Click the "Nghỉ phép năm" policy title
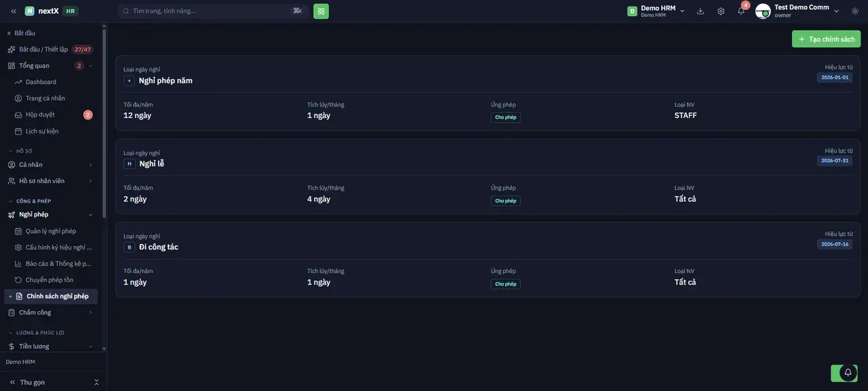The width and height of the screenshot is (868, 391). pyautogui.click(x=165, y=81)
